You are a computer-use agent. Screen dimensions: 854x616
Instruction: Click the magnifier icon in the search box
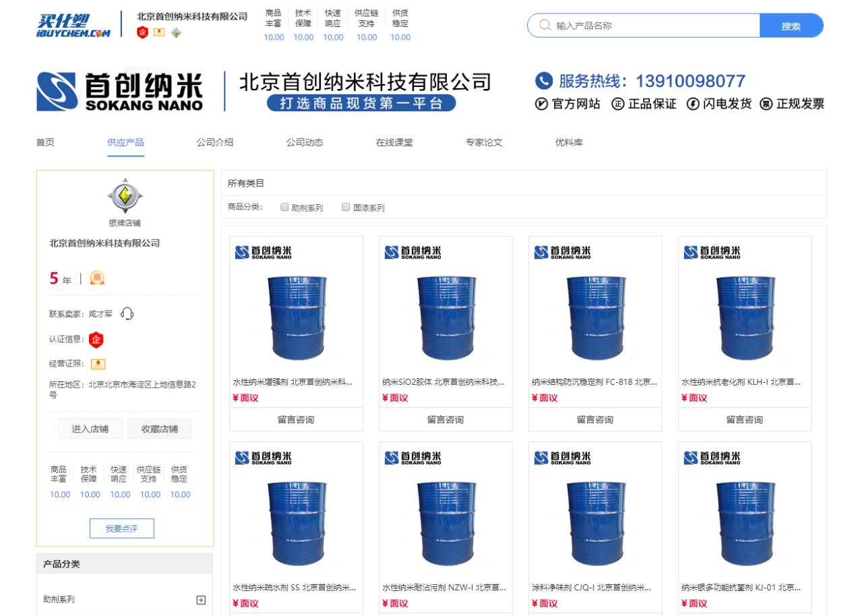pyautogui.click(x=545, y=26)
